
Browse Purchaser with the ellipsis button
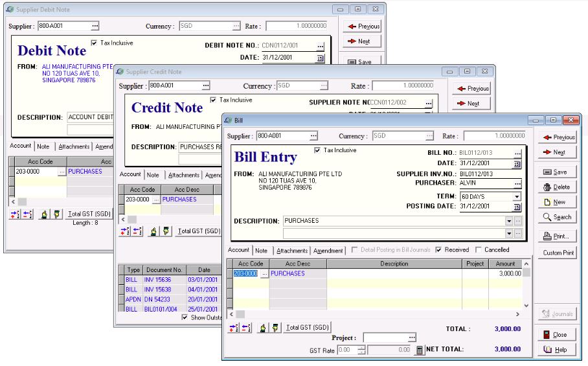coord(517,183)
